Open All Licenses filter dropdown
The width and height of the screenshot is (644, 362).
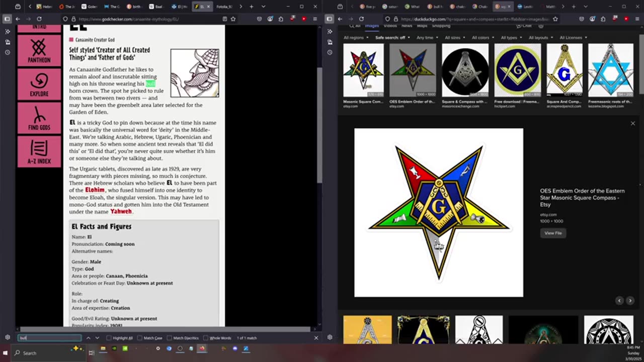tap(573, 38)
